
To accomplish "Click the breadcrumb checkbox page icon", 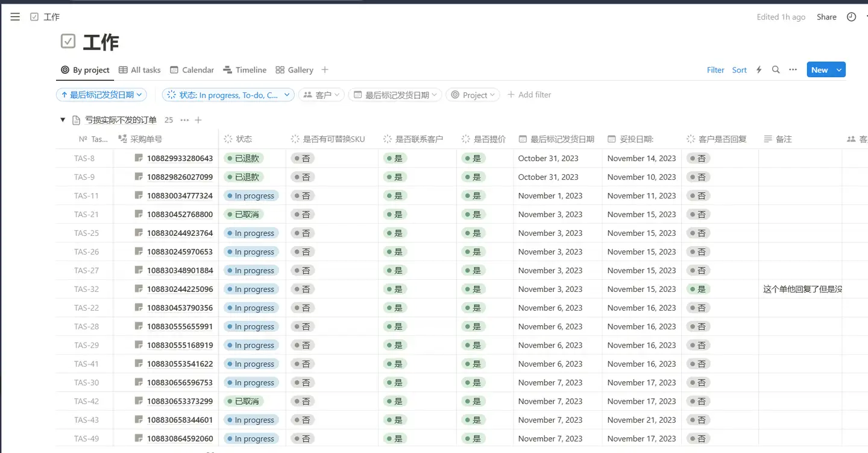I will 34,17.
